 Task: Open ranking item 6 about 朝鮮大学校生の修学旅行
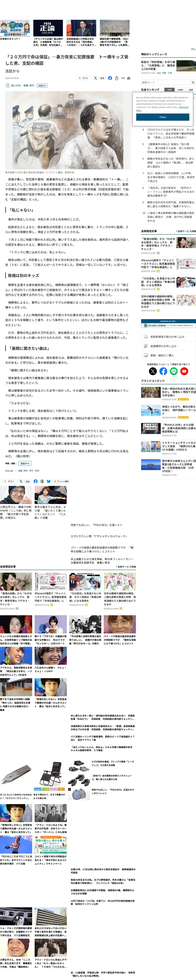(171, 163)
